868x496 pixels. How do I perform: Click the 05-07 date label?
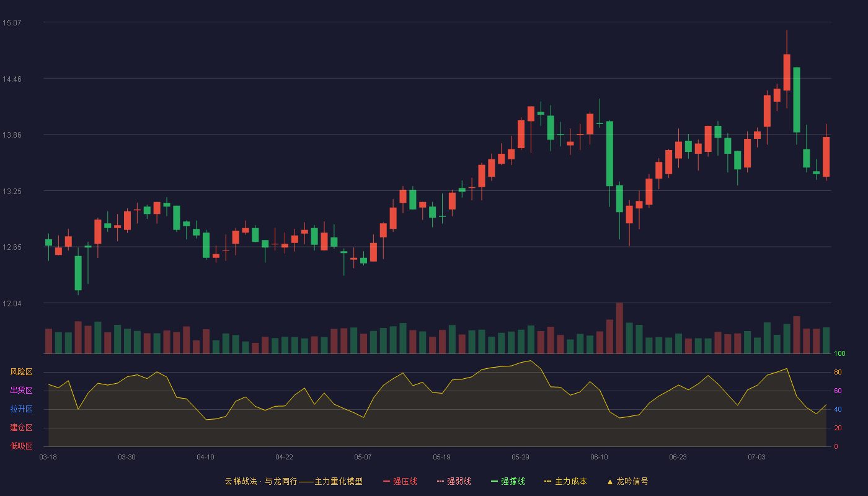pyautogui.click(x=363, y=457)
